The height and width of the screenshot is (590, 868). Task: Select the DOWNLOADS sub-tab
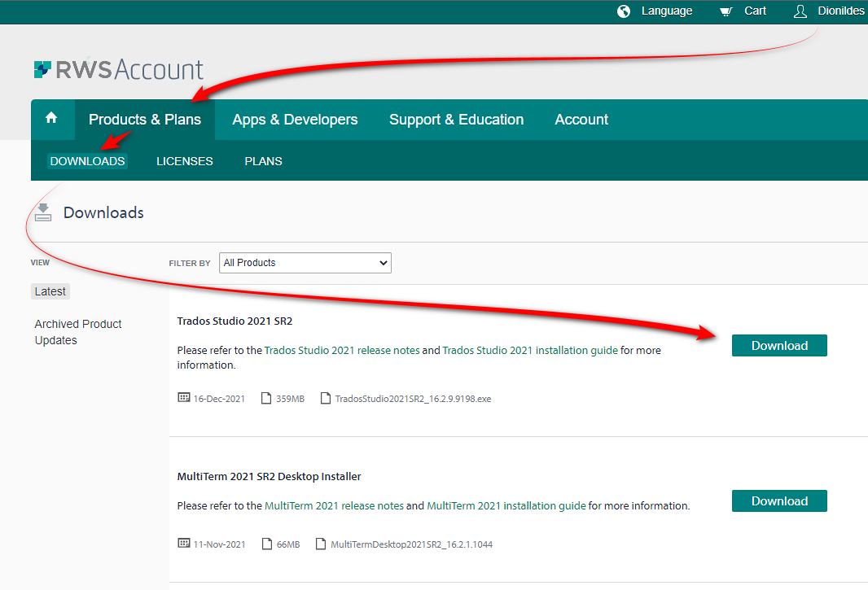click(x=87, y=161)
